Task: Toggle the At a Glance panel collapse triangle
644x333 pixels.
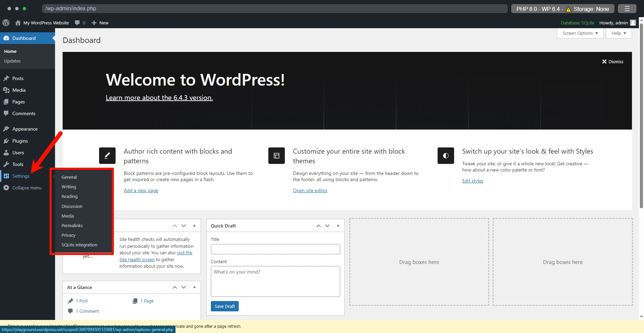Action: click(x=194, y=287)
